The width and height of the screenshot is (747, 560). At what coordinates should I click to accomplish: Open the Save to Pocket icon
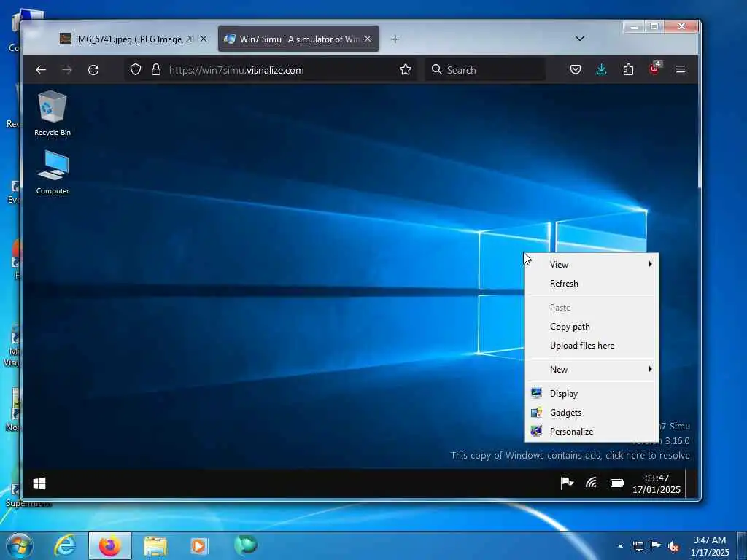click(x=576, y=70)
